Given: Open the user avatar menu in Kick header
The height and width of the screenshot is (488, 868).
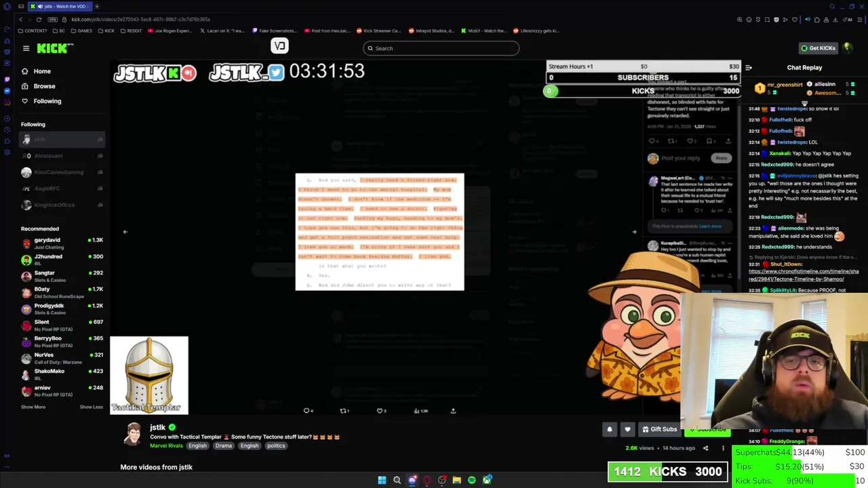Looking at the screenshot, I should tap(848, 48).
